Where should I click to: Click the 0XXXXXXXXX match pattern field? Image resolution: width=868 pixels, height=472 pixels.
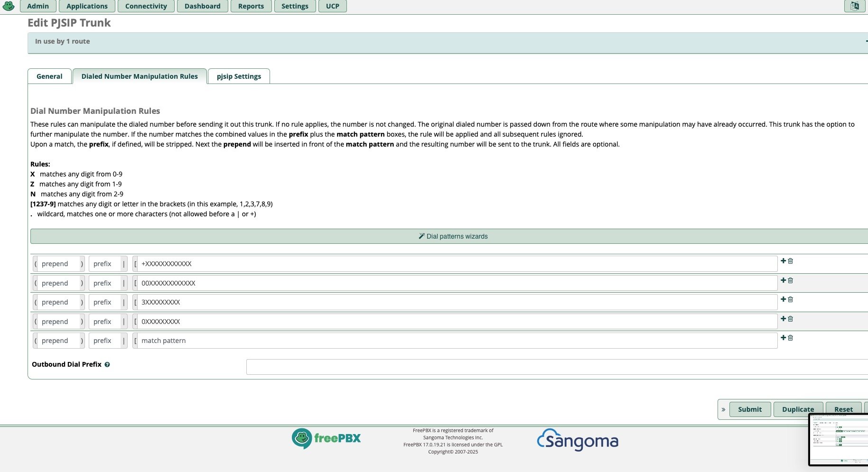457,322
